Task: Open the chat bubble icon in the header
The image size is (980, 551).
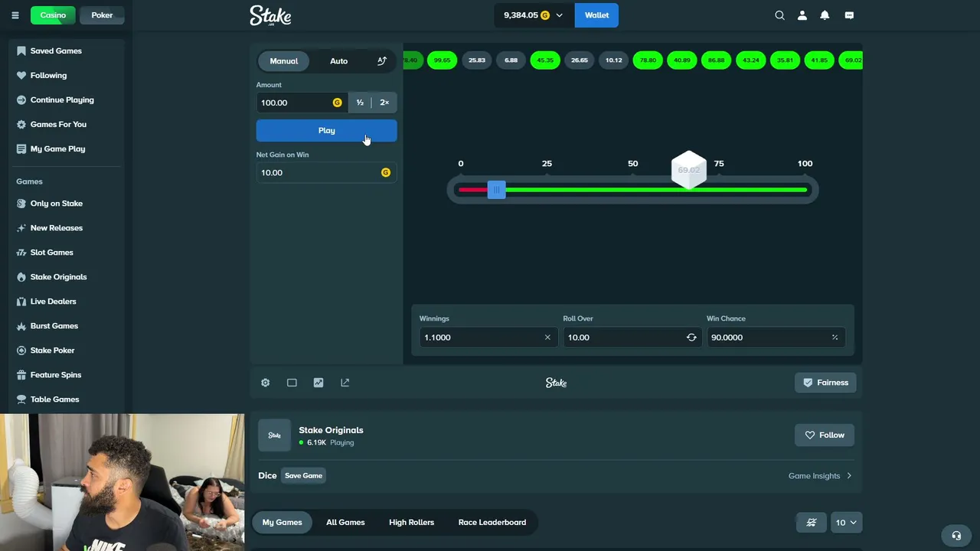Action: pos(849,15)
